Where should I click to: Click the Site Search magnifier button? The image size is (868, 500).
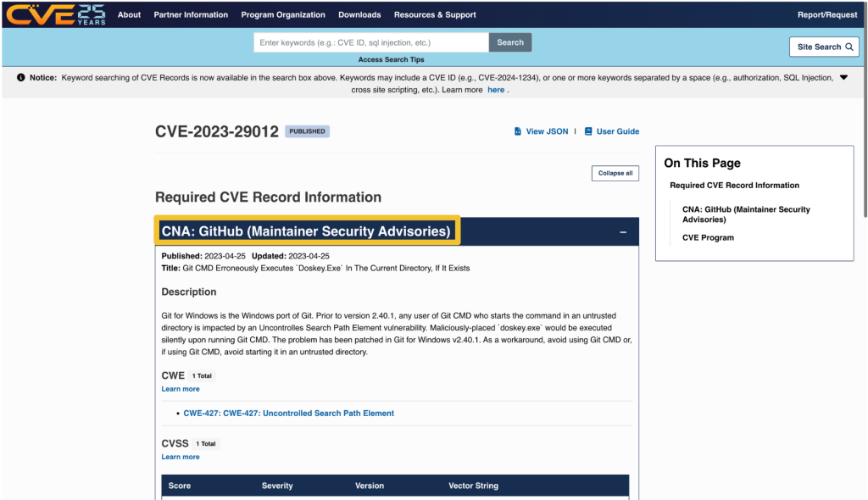pos(823,47)
